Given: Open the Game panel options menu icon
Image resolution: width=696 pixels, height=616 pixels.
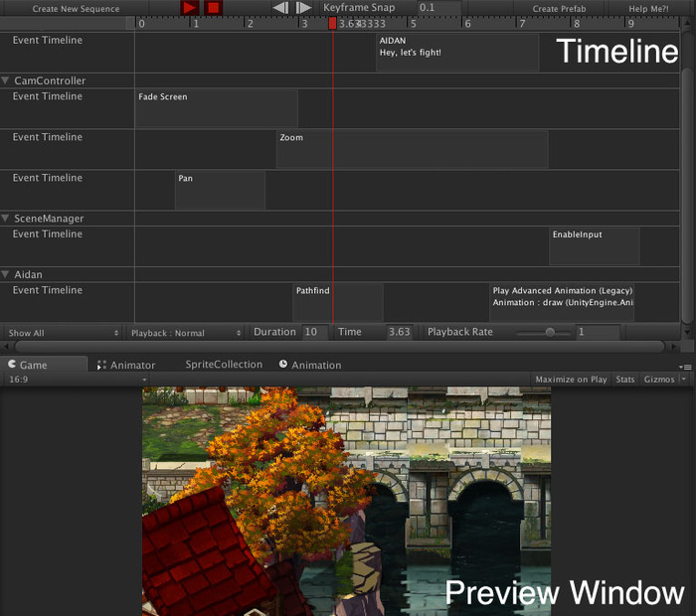Looking at the screenshot, I should point(686,367).
